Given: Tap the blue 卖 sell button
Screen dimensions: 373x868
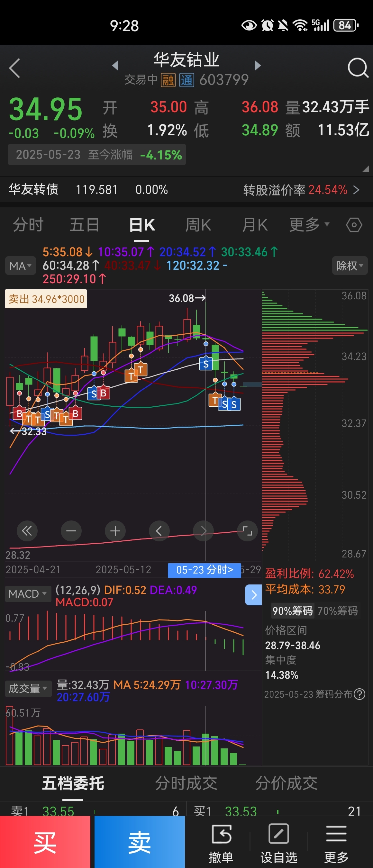Looking at the screenshot, I should [140, 842].
